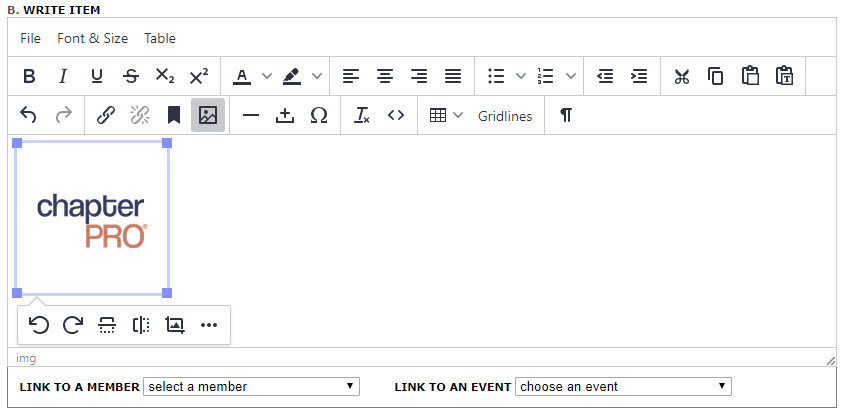Expand the table dropdown arrow
Viewport: 851px width, 415px height.
click(x=458, y=116)
